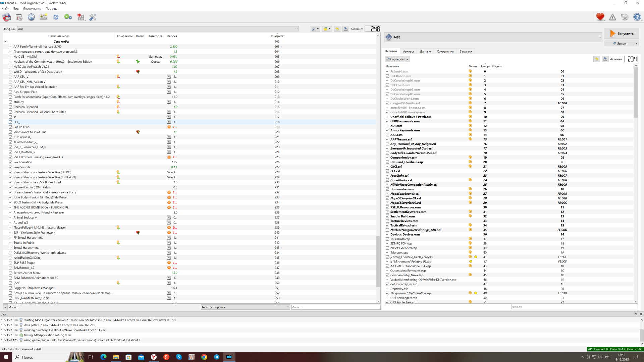
Task: Switch to the Сохранения tab
Action: pos(445,51)
